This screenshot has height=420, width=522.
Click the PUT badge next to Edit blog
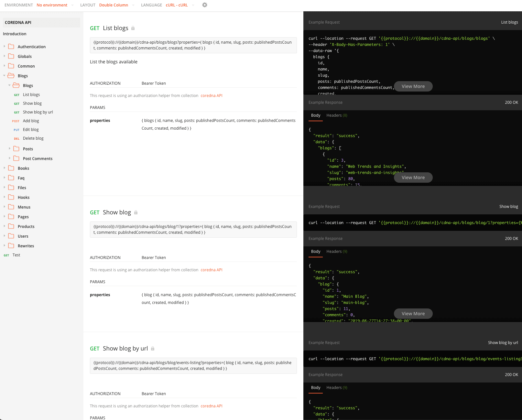[16, 129]
